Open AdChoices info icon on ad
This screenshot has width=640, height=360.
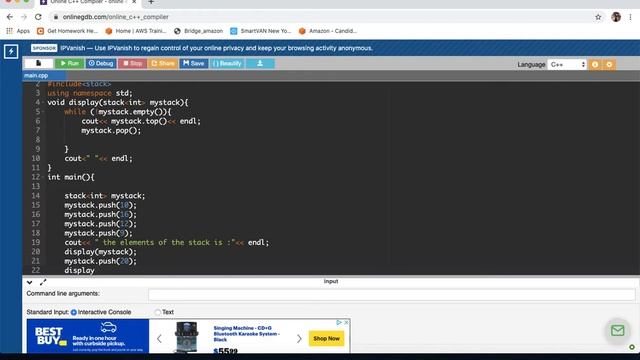[x=339, y=322]
